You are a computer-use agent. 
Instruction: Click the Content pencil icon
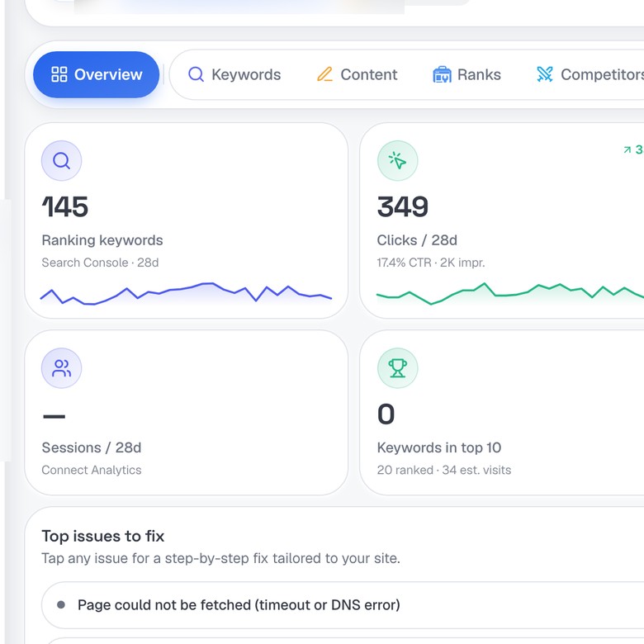pos(324,74)
